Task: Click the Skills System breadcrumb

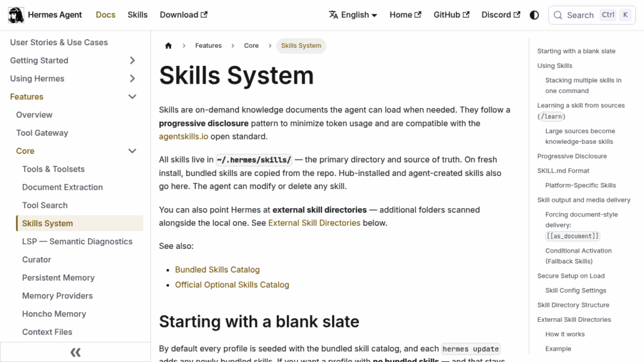Action: [x=301, y=45]
